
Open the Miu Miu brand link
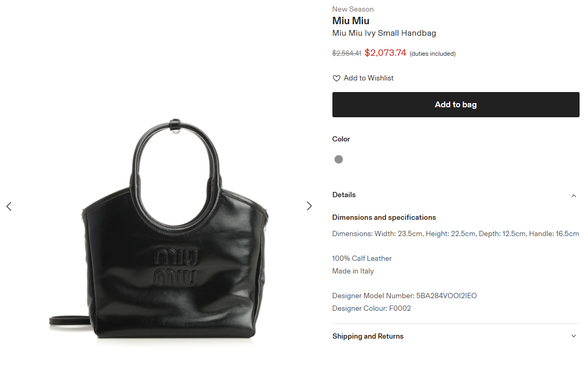coord(351,21)
